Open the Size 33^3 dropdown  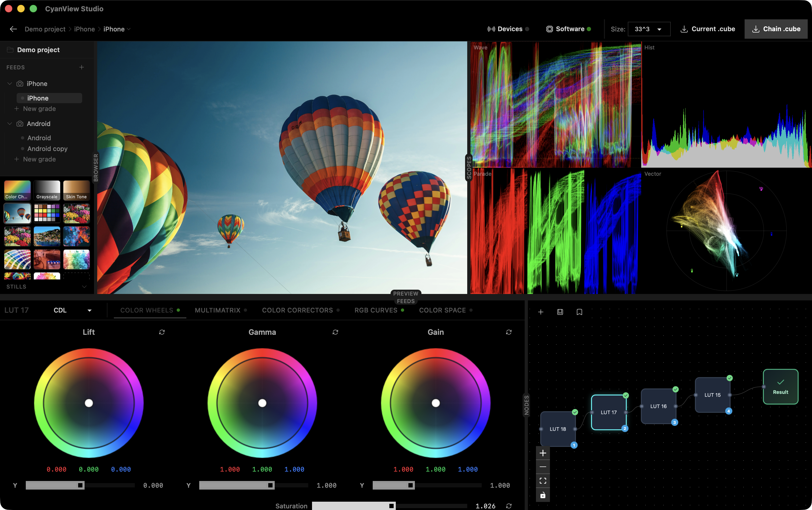click(648, 29)
